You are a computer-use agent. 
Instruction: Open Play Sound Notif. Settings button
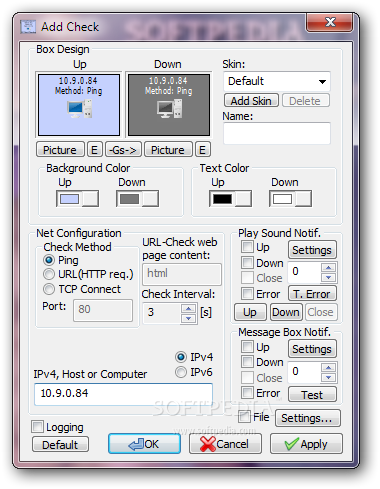(312, 250)
